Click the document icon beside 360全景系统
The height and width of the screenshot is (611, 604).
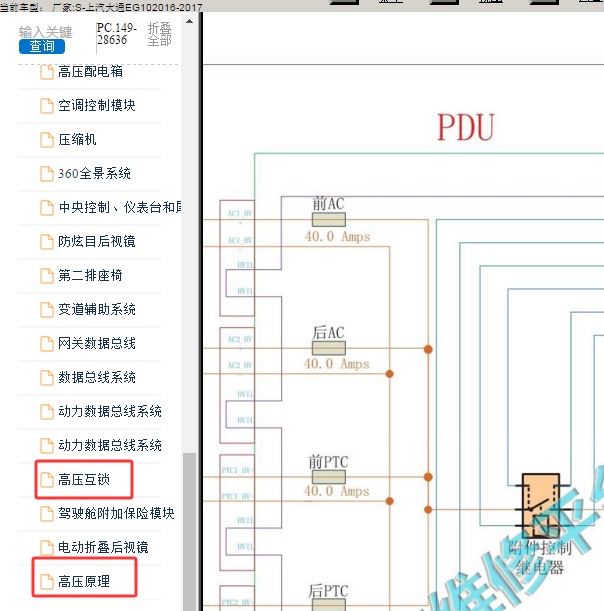[47, 174]
